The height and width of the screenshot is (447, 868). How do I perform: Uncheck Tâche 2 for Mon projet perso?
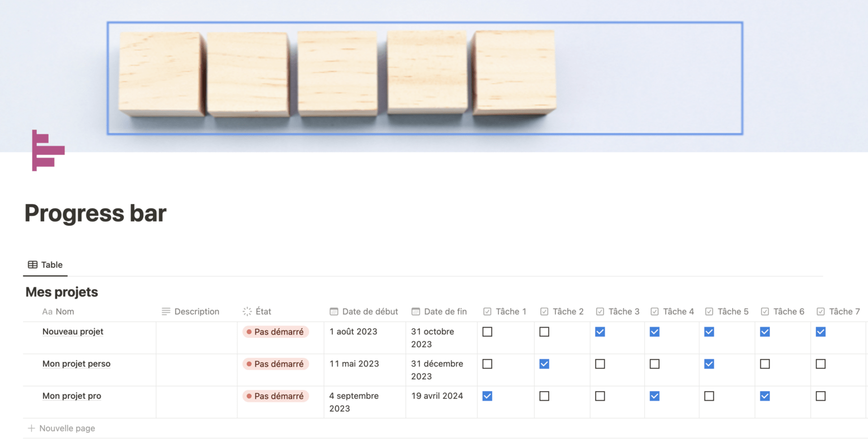[x=544, y=364]
